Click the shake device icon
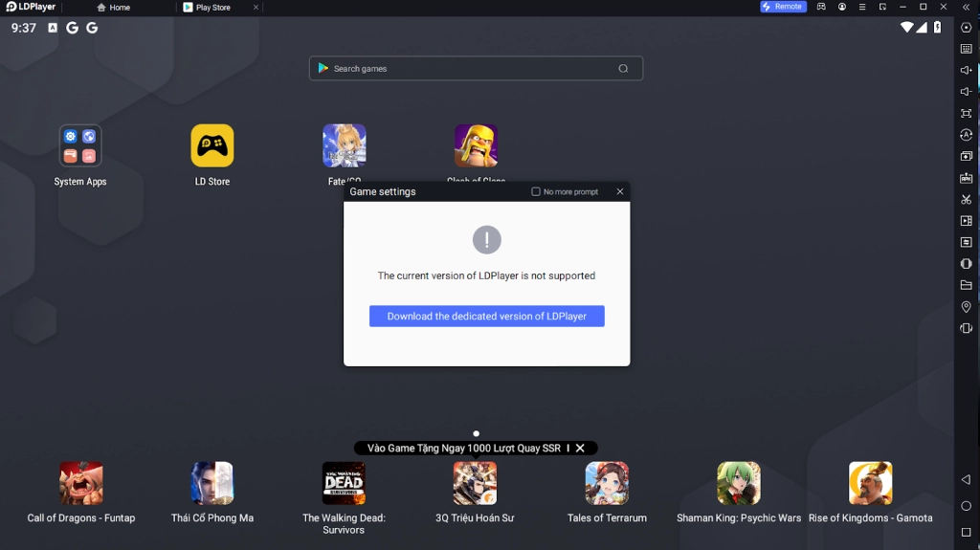 [x=967, y=328]
